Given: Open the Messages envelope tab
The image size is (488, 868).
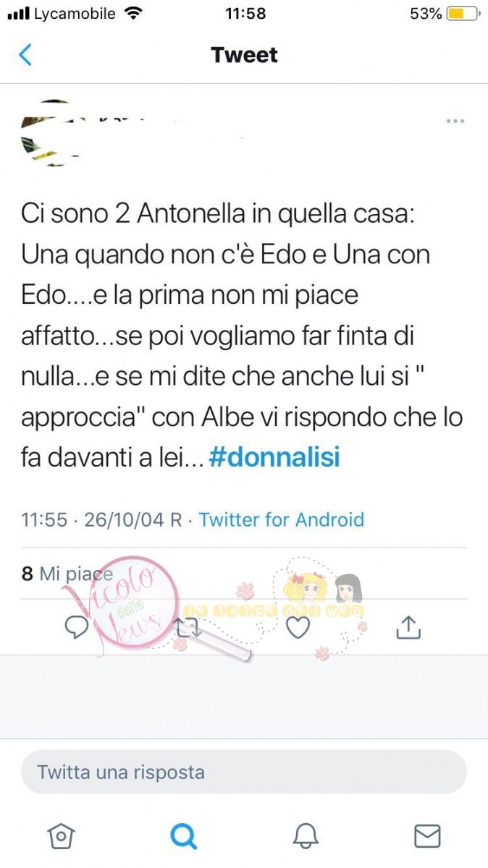Looking at the screenshot, I should pyautogui.click(x=427, y=836).
